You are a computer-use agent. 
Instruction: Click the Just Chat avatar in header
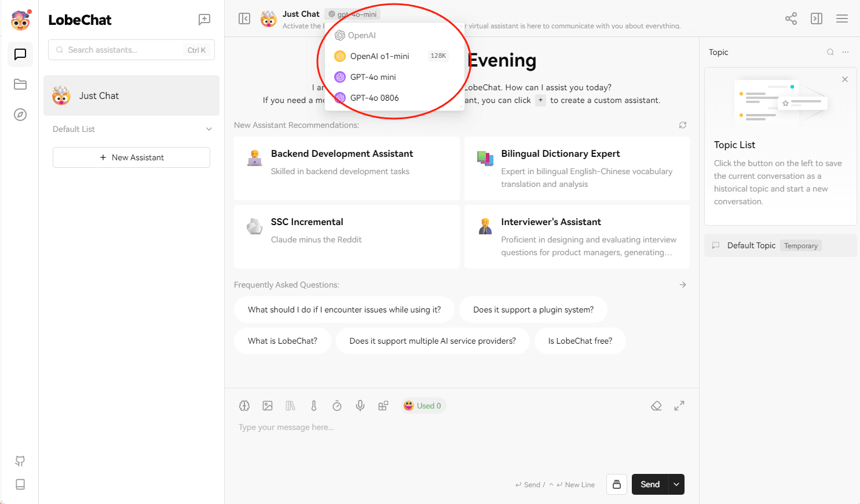269,19
